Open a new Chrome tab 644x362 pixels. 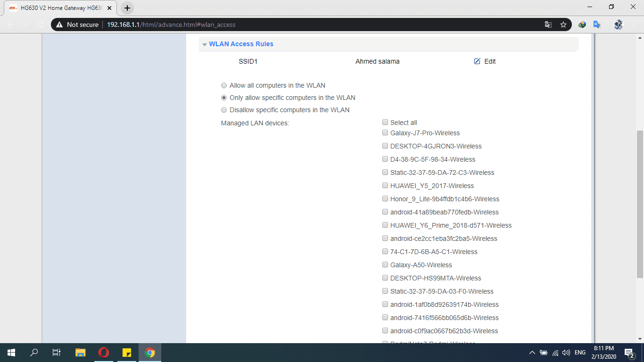click(127, 8)
